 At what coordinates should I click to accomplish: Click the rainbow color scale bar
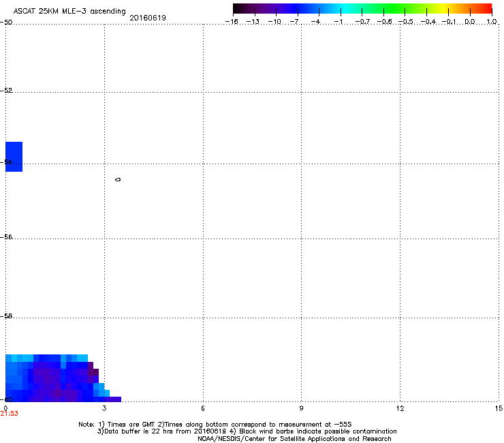[x=362, y=8]
